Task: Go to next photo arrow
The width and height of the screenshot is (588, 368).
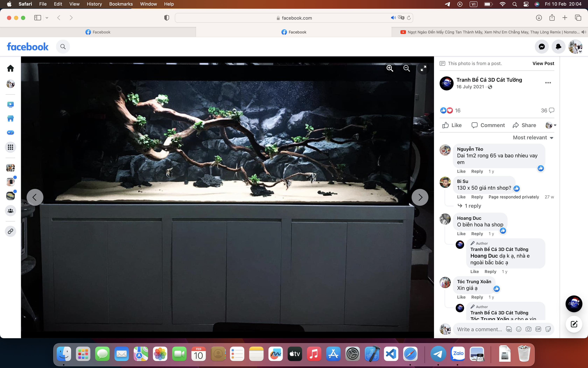Action: click(x=420, y=197)
